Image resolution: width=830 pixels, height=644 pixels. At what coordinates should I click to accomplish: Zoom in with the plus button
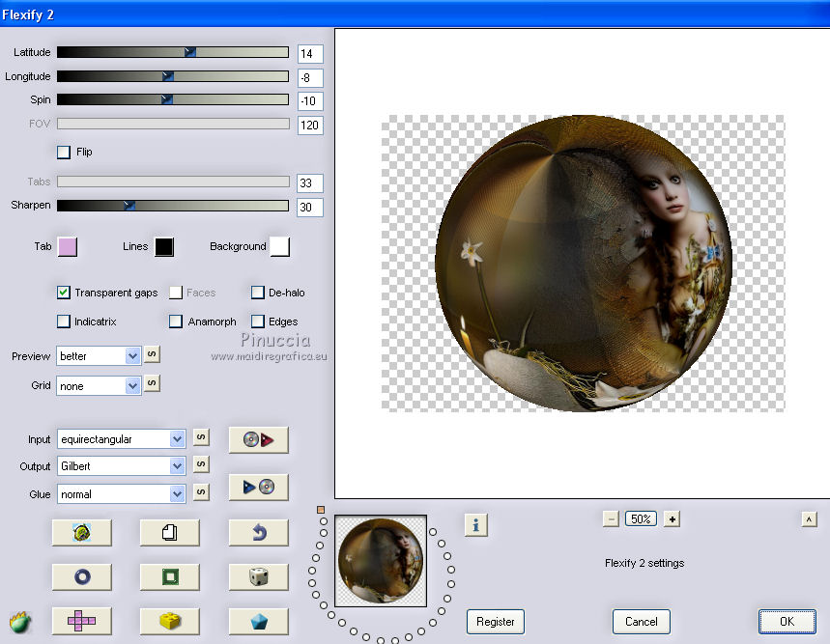click(x=672, y=519)
